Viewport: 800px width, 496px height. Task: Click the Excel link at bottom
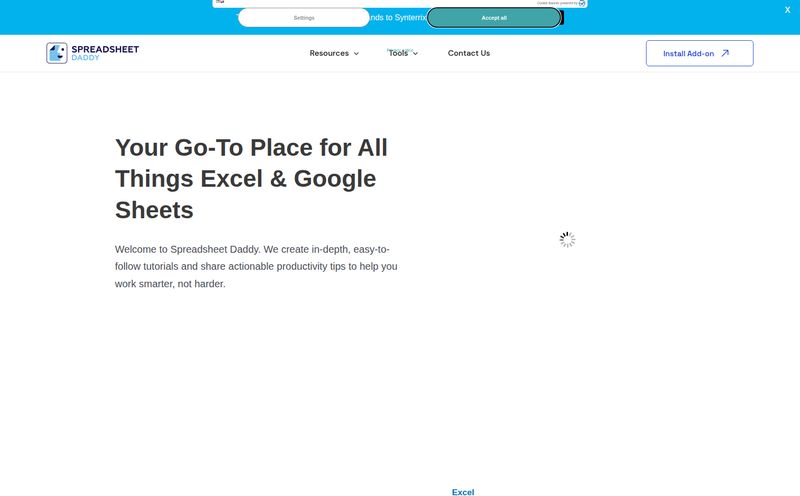pos(463,491)
